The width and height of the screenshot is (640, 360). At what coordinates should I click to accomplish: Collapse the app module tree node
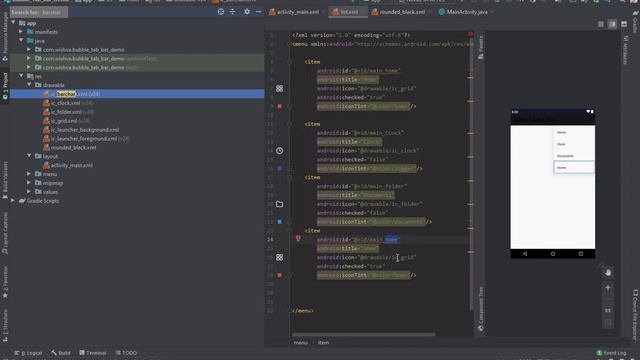point(13,23)
